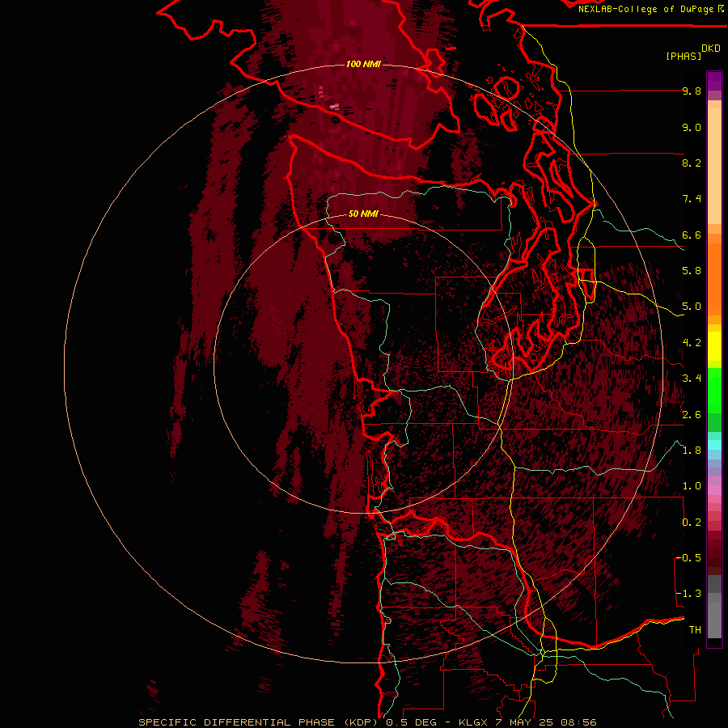The width and height of the screenshot is (728, 728).
Task: Pick the pink segment of the color bar
Action: 714,490
